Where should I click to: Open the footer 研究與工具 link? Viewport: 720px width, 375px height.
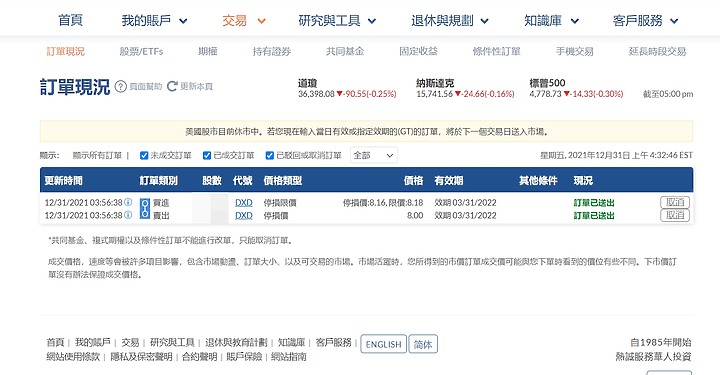point(172,342)
